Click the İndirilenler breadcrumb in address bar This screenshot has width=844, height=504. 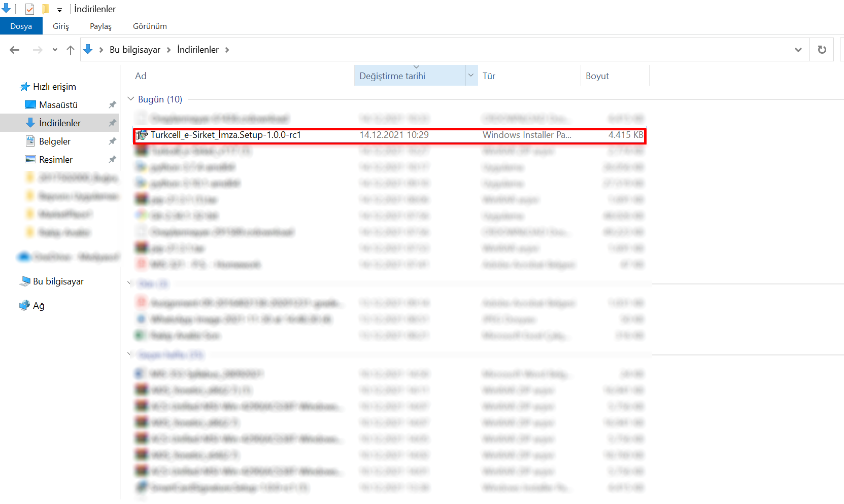click(198, 50)
